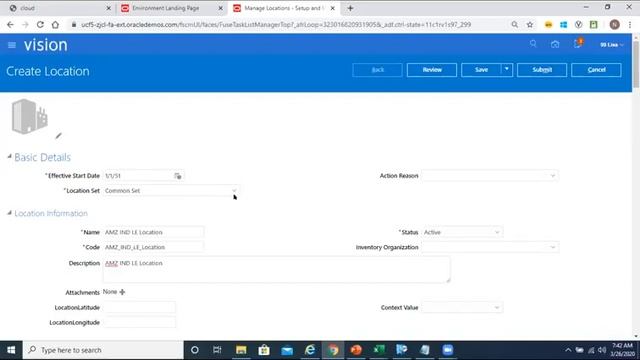The width and height of the screenshot is (640, 360).
Task: Click the Effective Start Date field
Action: pyautogui.click(x=138, y=176)
